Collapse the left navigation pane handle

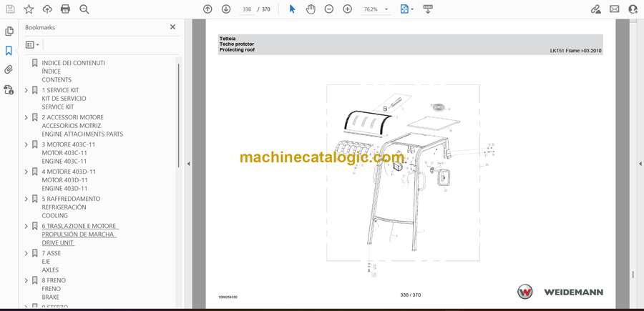188,164
